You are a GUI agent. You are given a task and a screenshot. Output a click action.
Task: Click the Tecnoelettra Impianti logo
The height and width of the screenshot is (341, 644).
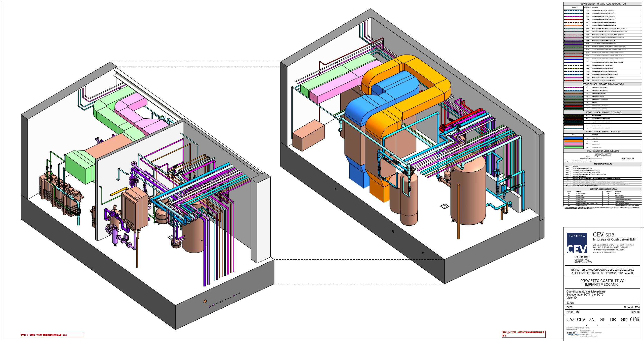click(573, 334)
